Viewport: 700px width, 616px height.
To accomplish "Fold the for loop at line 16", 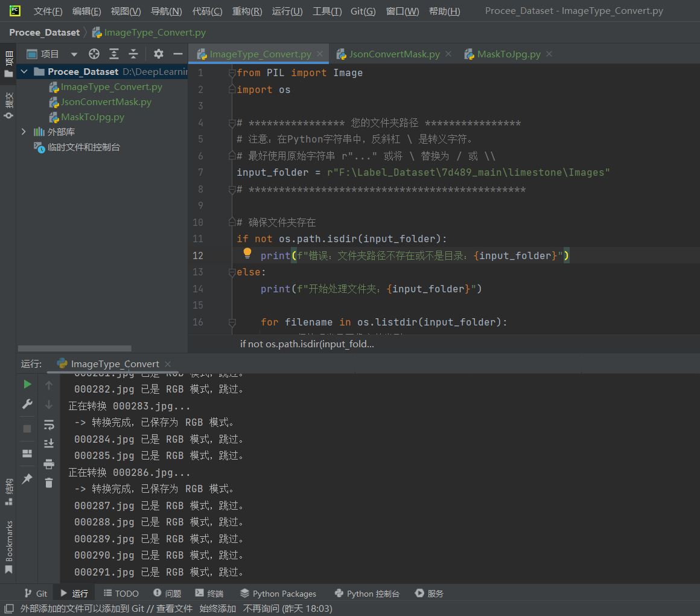I will click(x=232, y=322).
